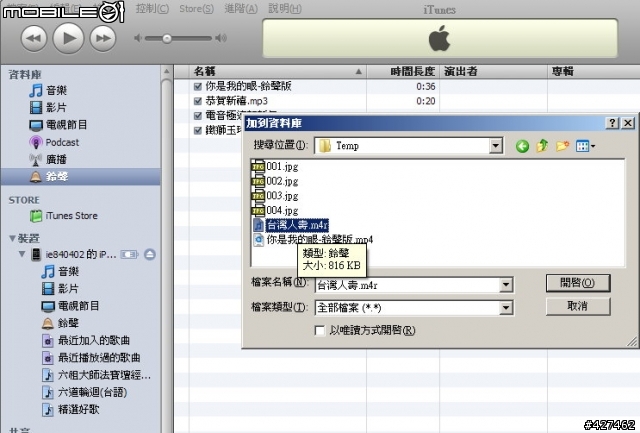Open the 控制(C) menu
This screenshot has height=433, width=640.
coord(152,9)
